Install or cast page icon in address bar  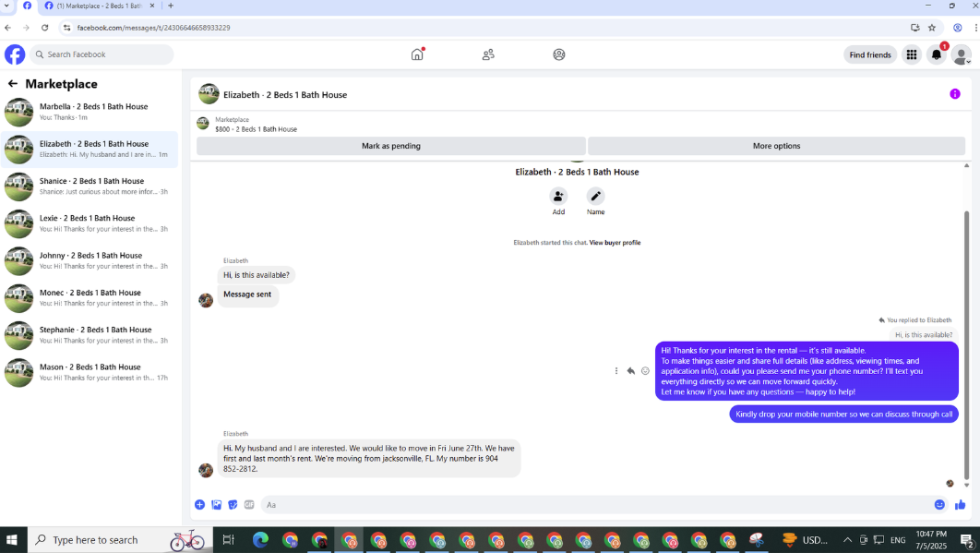click(x=915, y=28)
